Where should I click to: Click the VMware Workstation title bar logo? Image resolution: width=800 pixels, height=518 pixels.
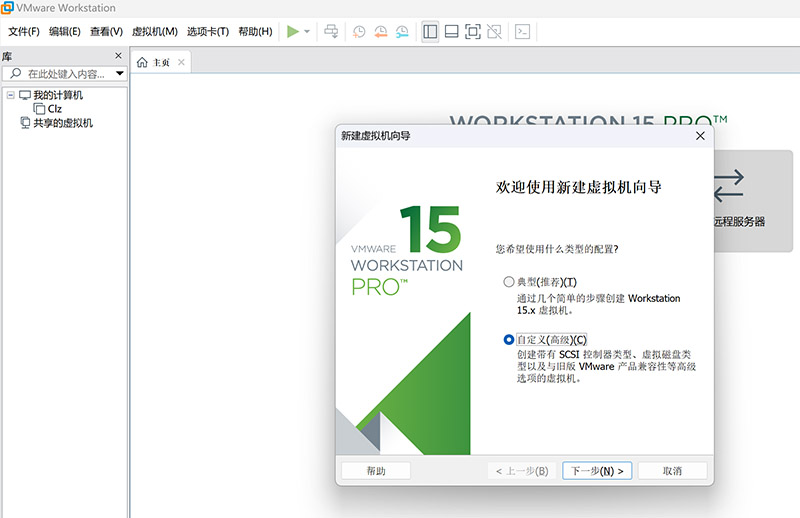coord(7,8)
